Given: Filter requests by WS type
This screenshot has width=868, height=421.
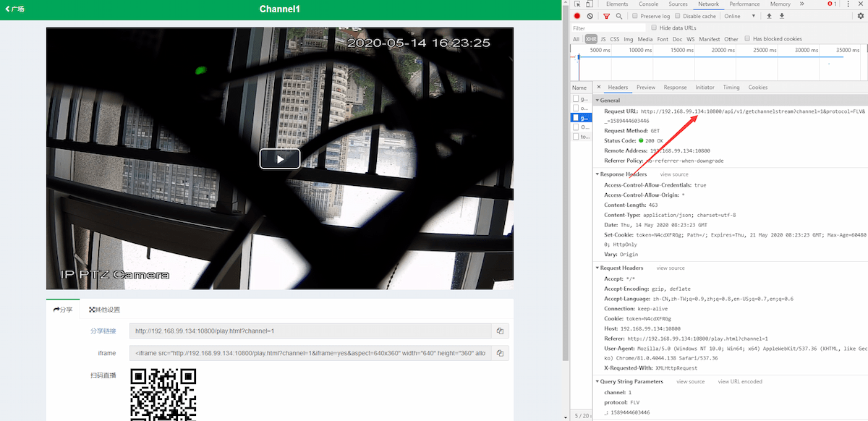Looking at the screenshot, I should 691,39.
